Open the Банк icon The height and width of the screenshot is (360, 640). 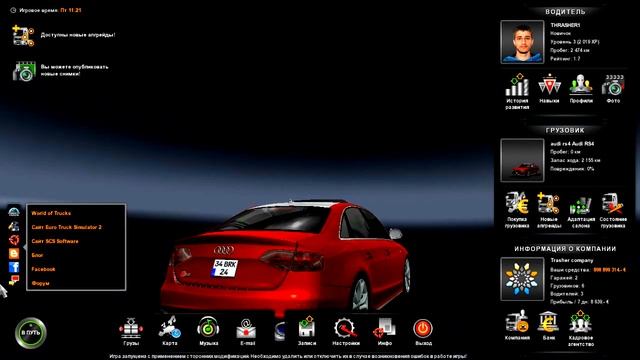(549, 322)
